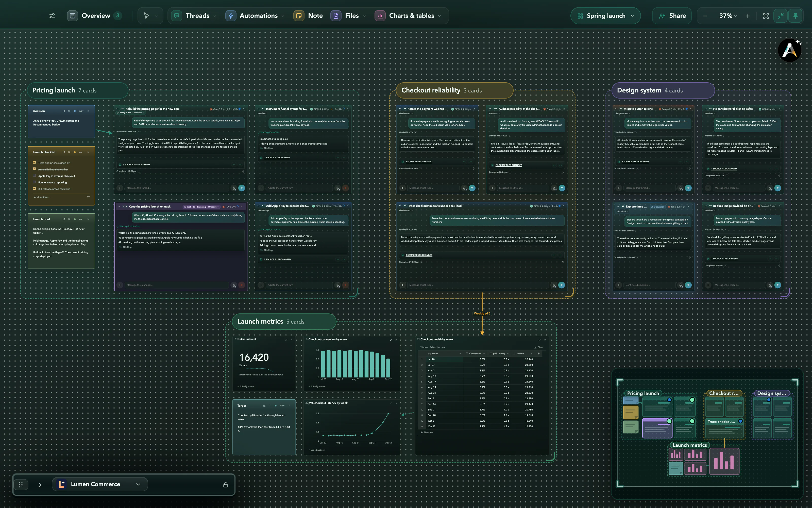The width and height of the screenshot is (812, 508).
Task: Open the Spring launch workspace dropdown
Action: click(x=606, y=16)
